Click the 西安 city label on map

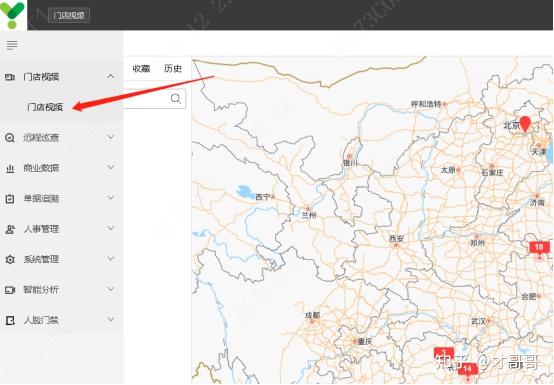coord(396,239)
